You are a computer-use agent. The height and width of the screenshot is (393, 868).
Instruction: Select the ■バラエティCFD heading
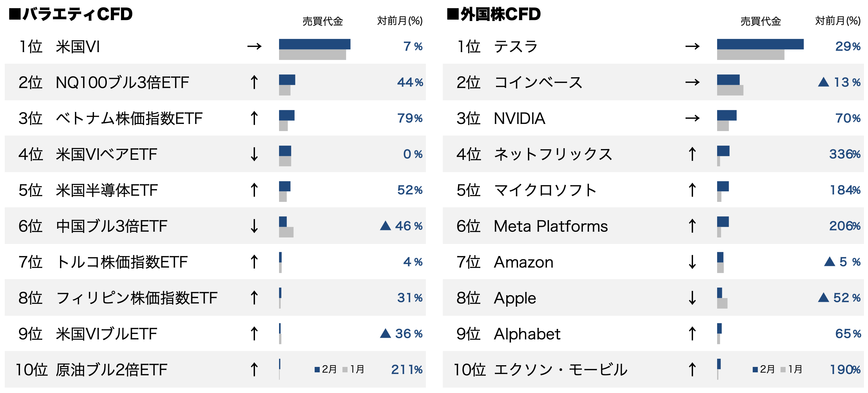[71, 14]
